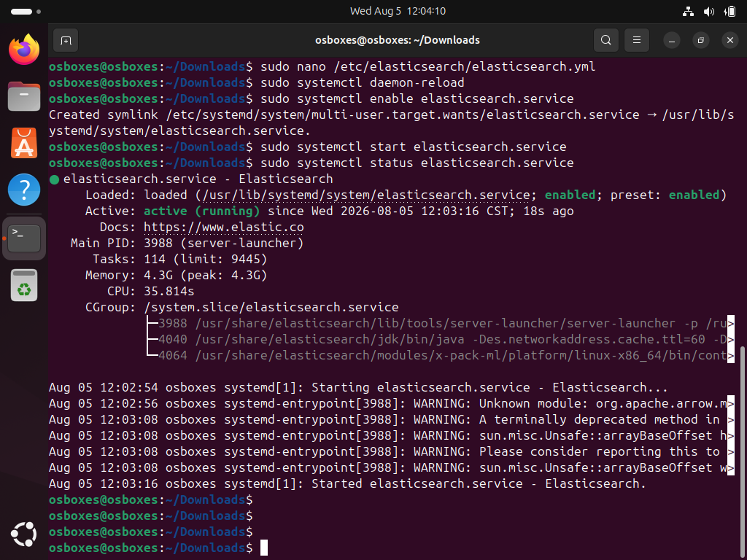
Task: Select the Terminal icon in the dock
Action: pyautogui.click(x=24, y=238)
